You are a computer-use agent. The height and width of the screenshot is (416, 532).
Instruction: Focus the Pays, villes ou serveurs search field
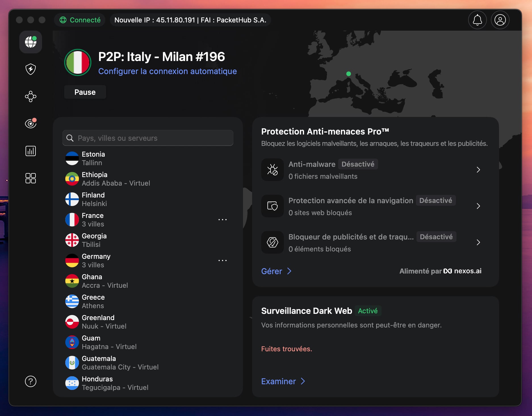click(148, 138)
